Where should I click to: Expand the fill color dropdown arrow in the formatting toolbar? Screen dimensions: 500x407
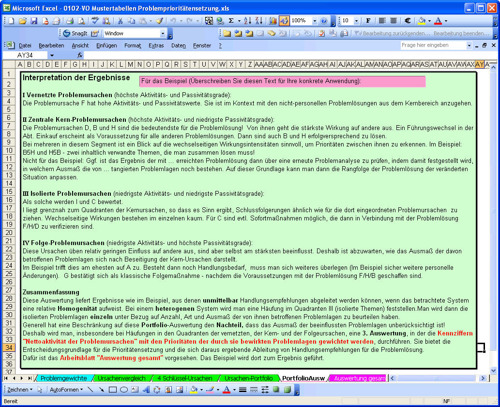[x=429, y=21]
